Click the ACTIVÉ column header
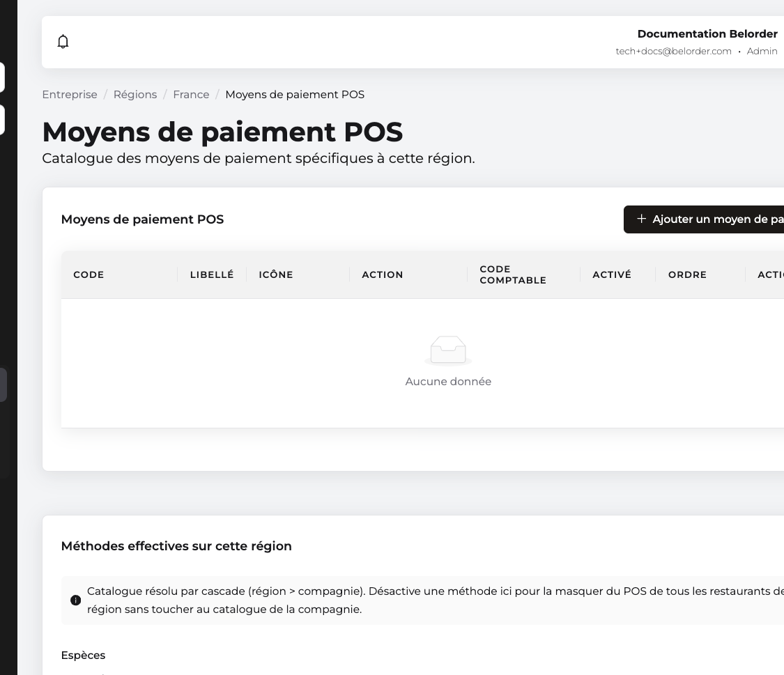Screen dimensions: 784x675 point(612,274)
